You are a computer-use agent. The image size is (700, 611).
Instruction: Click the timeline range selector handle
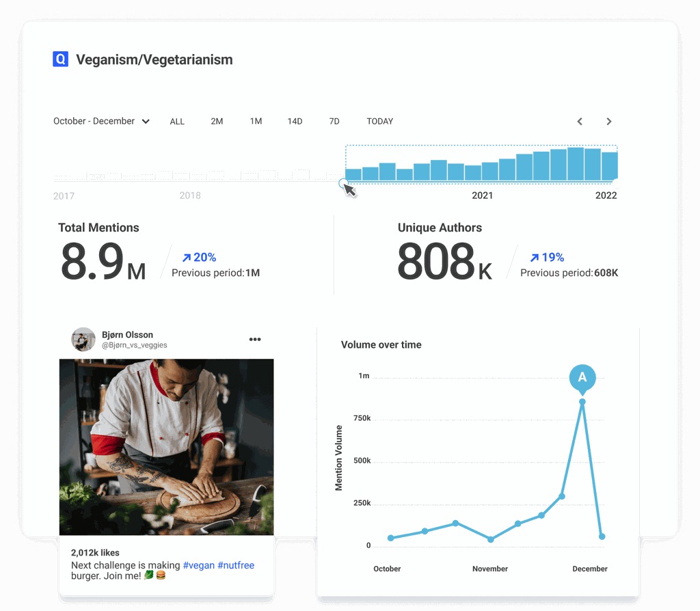344,182
